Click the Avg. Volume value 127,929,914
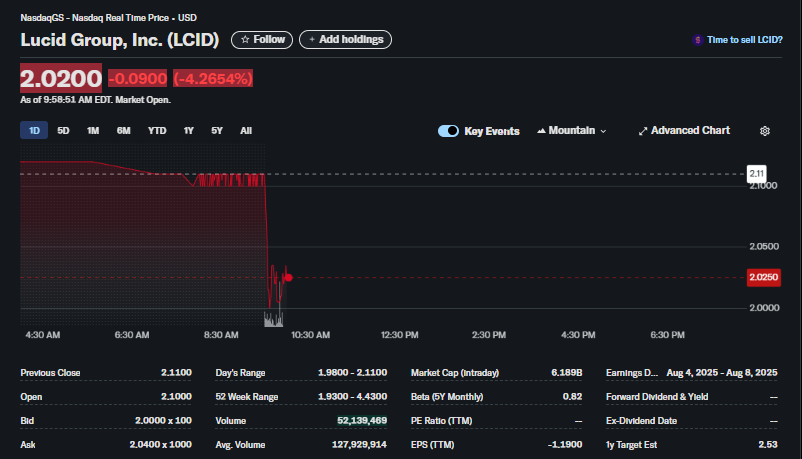802x459 pixels. tap(359, 445)
